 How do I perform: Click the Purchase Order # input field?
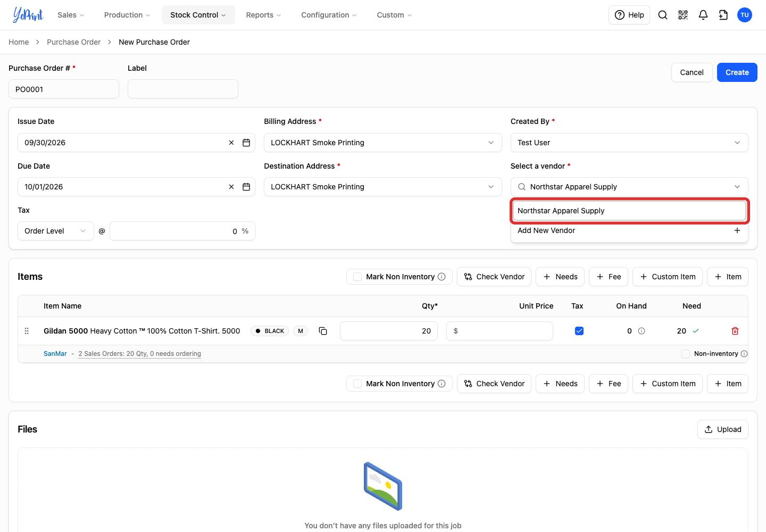tap(64, 89)
